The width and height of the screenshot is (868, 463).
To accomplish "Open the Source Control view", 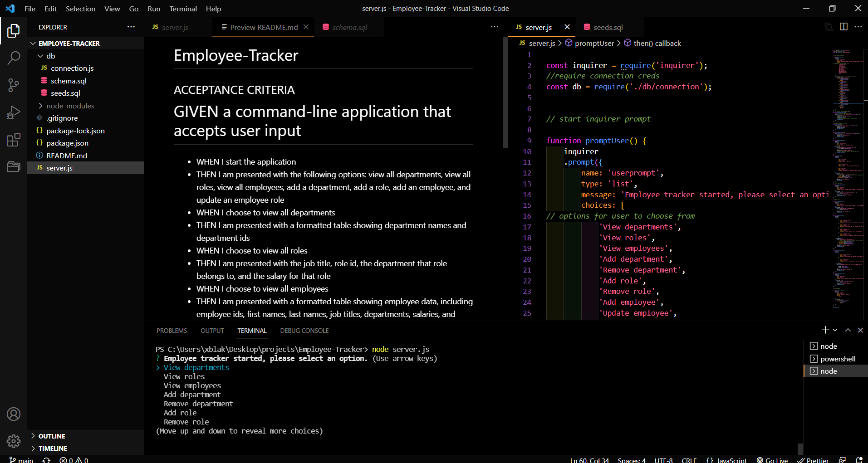I will [14, 85].
